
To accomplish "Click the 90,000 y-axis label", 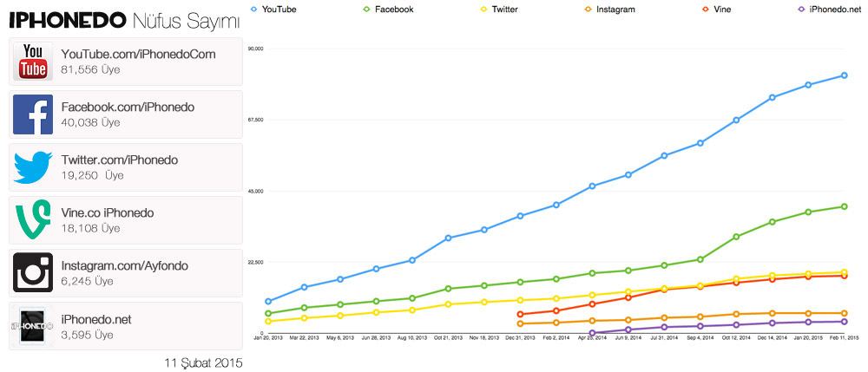I will (x=256, y=49).
